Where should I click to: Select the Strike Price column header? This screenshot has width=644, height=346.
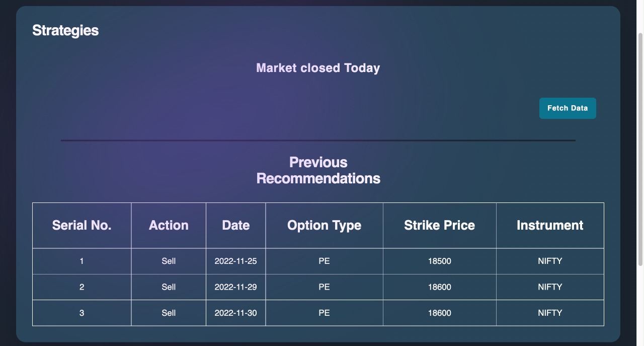click(439, 225)
